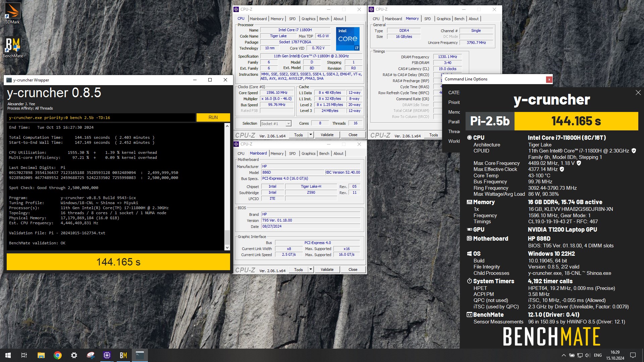Open Google Chrome from the taskbar
Image resolution: width=644 pixels, height=362 pixels.
(58, 355)
